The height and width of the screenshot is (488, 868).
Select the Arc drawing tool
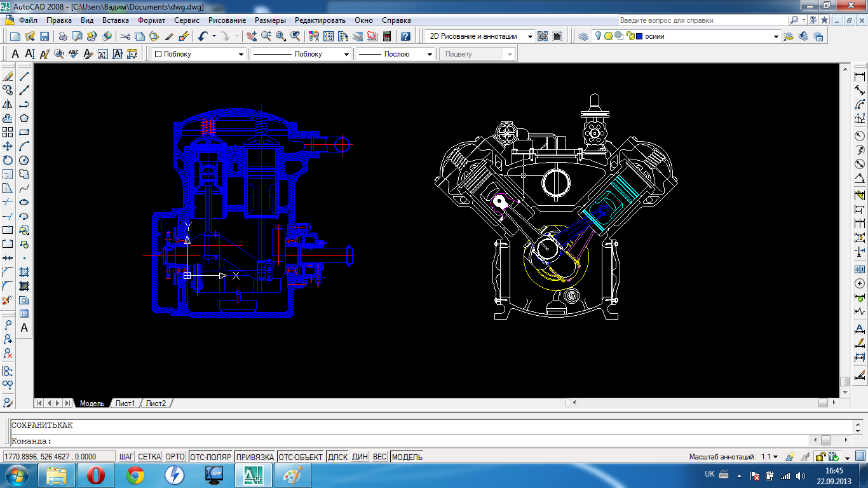(24, 146)
